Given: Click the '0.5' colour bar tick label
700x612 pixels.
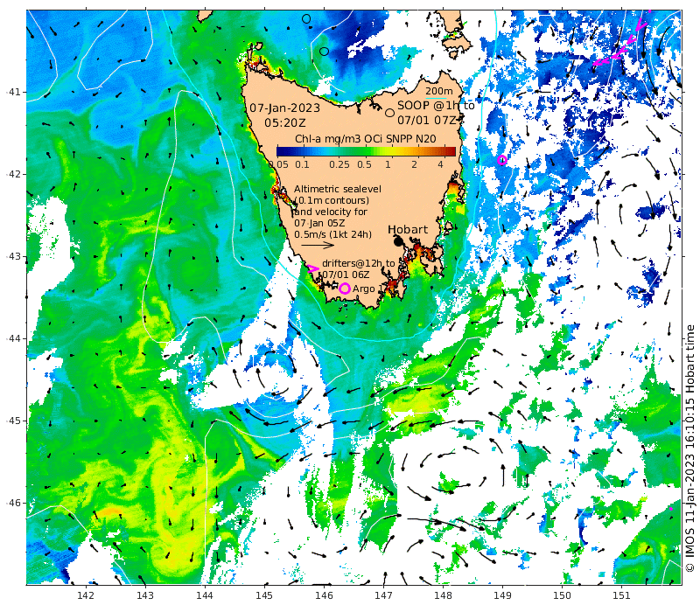Looking at the screenshot, I should [x=364, y=164].
